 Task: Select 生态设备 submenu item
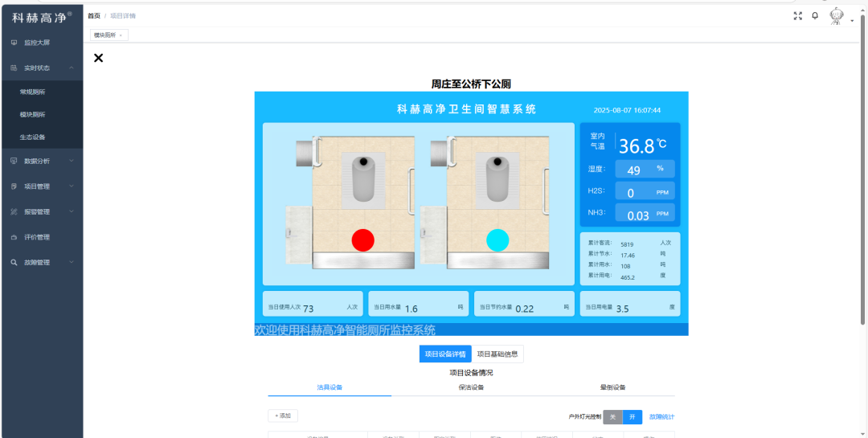[42, 137]
